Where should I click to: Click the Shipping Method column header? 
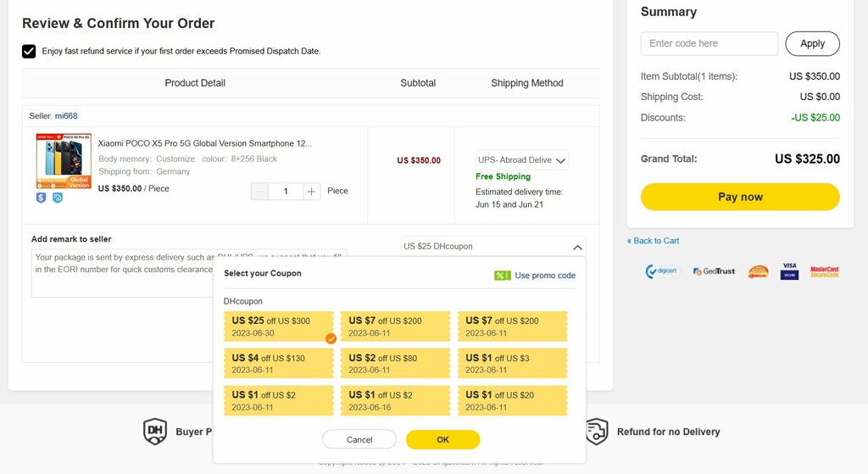pos(527,83)
